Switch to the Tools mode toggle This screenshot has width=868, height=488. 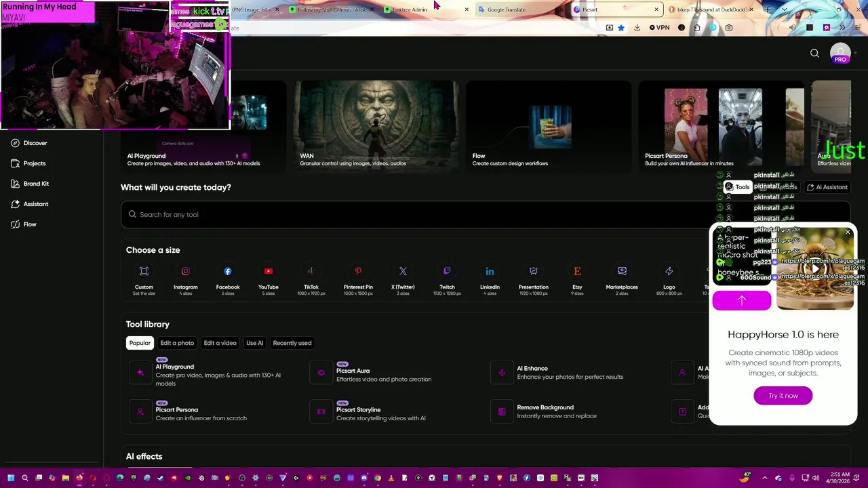tap(737, 187)
